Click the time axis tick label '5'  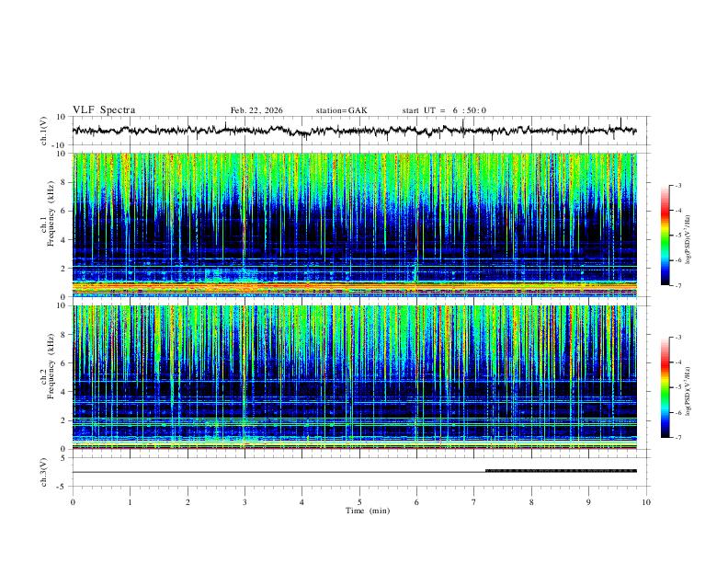pyautogui.click(x=359, y=502)
